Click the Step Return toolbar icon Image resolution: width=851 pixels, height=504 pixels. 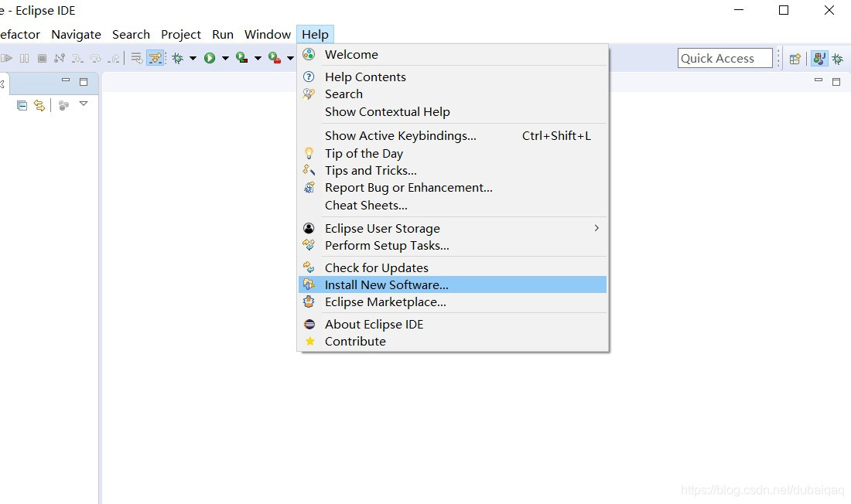coord(114,58)
